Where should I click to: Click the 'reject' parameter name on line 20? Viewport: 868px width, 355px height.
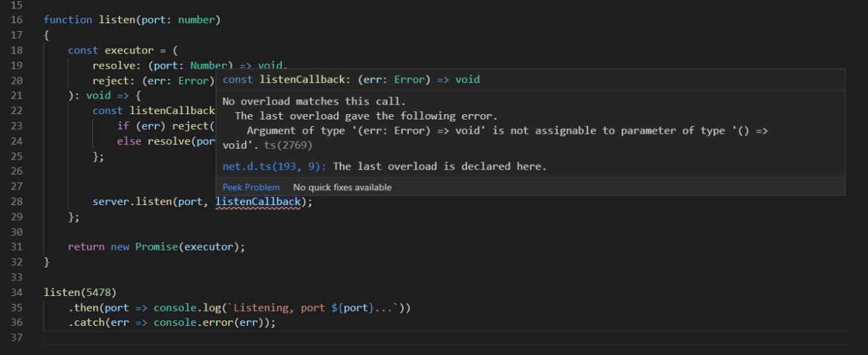[x=111, y=81]
